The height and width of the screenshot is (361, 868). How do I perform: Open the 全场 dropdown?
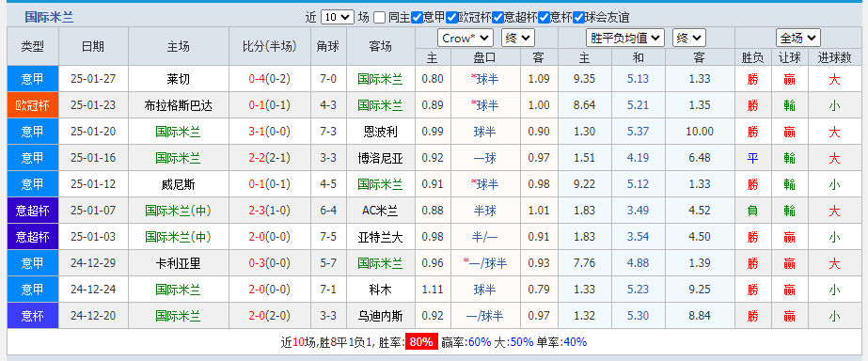[x=797, y=38]
